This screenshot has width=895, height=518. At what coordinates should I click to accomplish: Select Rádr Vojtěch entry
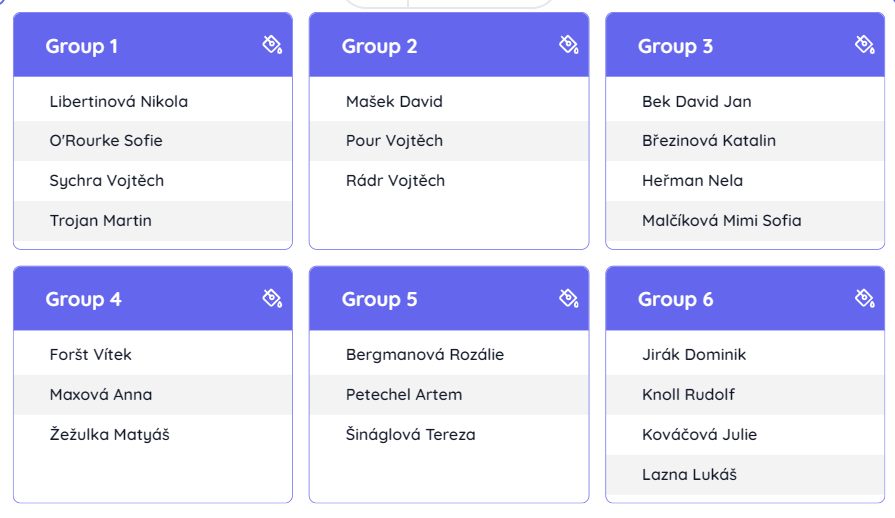click(395, 181)
